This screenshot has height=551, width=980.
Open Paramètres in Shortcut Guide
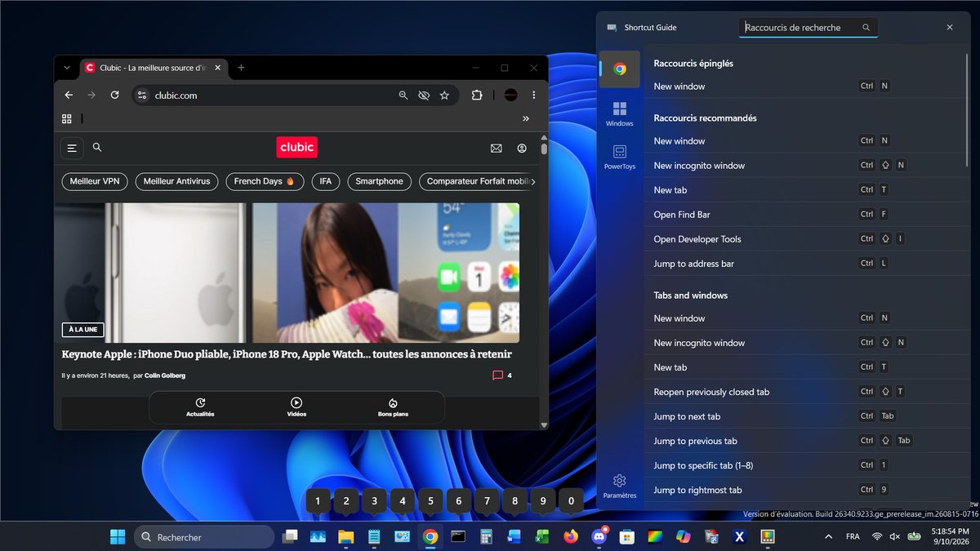pos(620,487)
